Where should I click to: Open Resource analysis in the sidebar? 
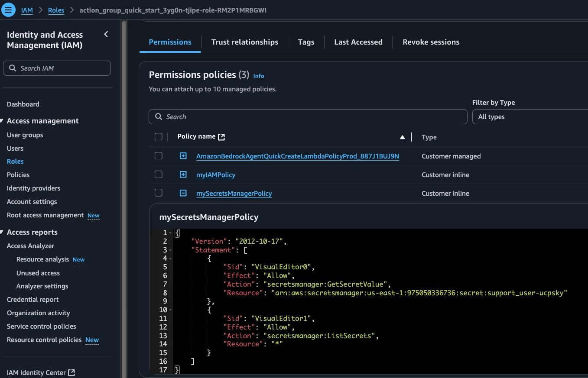pos(42,259)
